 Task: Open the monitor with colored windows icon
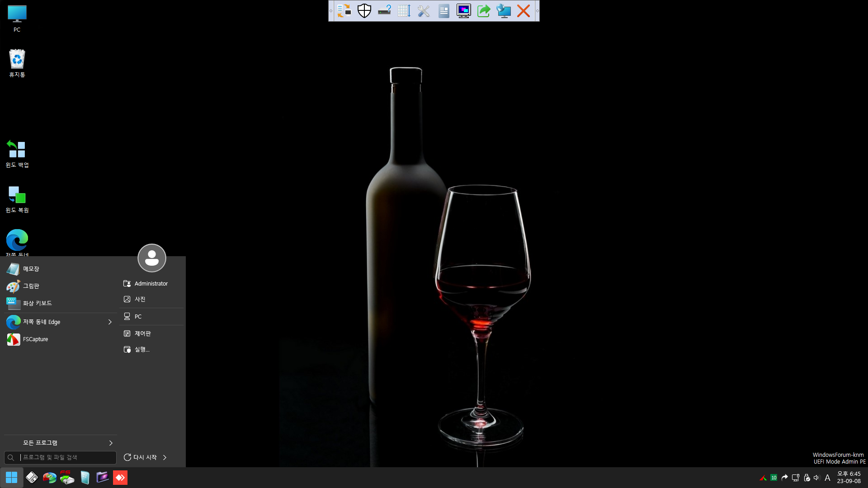coord(464,11)
